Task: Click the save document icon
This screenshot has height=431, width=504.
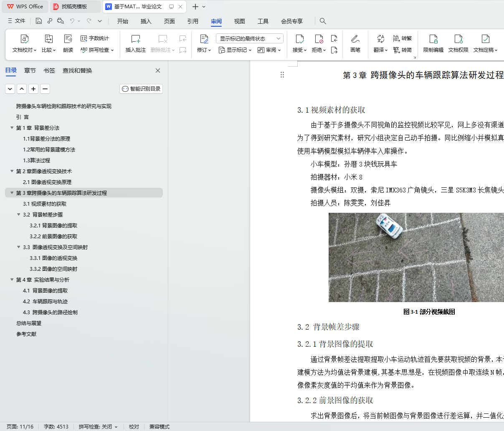Action: 39,21
